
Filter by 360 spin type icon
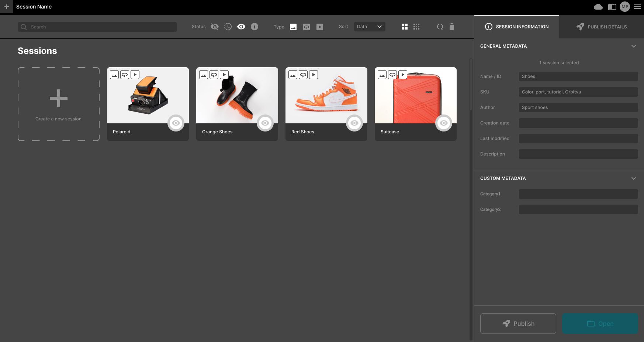307,27
